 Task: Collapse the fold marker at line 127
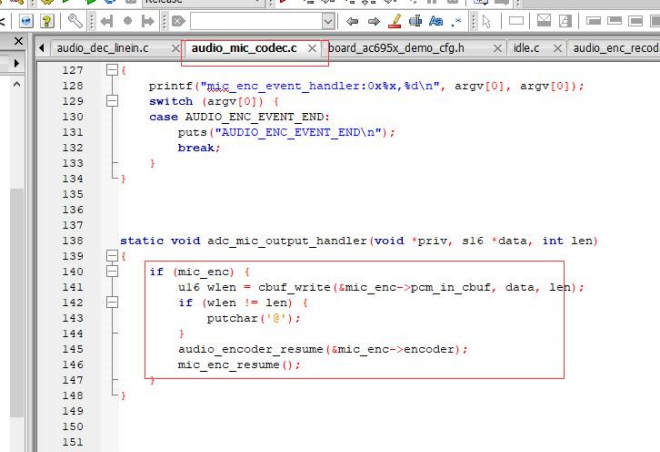[x=112, y=70]
